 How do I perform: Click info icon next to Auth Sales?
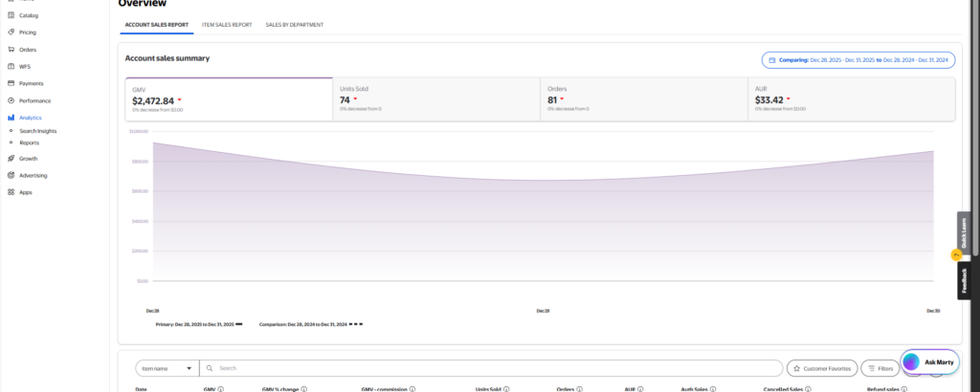(x=713, y=389)
